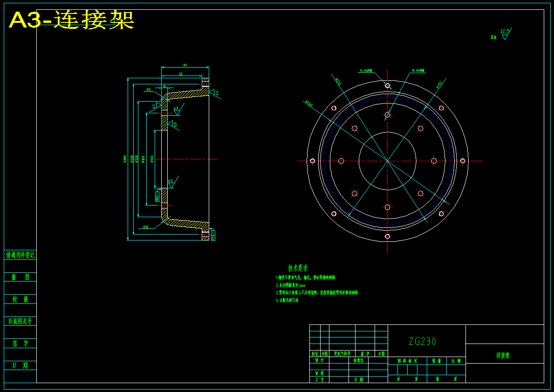This screenshot has height=392, width=554.
Task: Click the '82' width dimension text
Action: pyautogui.click(x=185, y=65)
